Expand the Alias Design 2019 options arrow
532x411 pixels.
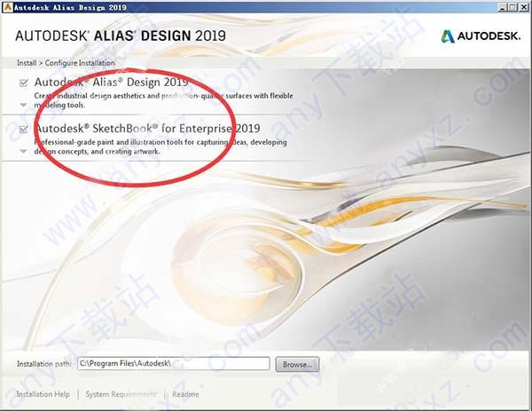pyautogui.click(x=23, y=105)
